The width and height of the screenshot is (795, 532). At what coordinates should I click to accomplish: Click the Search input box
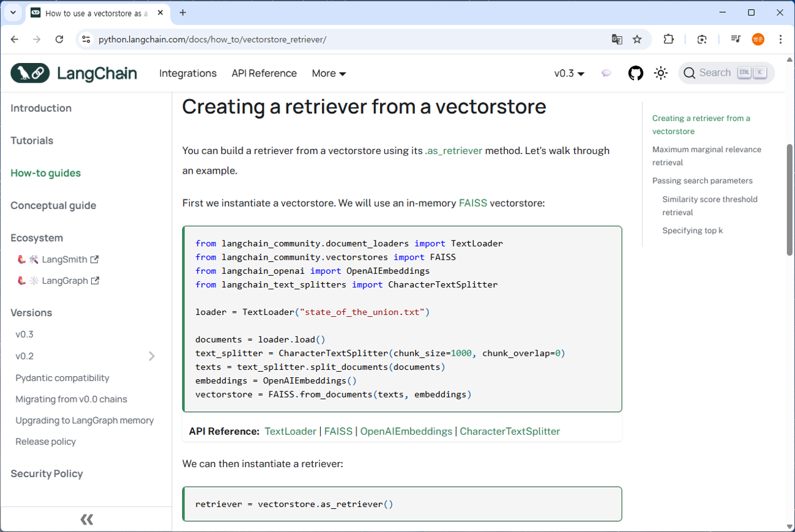(726, 73)
